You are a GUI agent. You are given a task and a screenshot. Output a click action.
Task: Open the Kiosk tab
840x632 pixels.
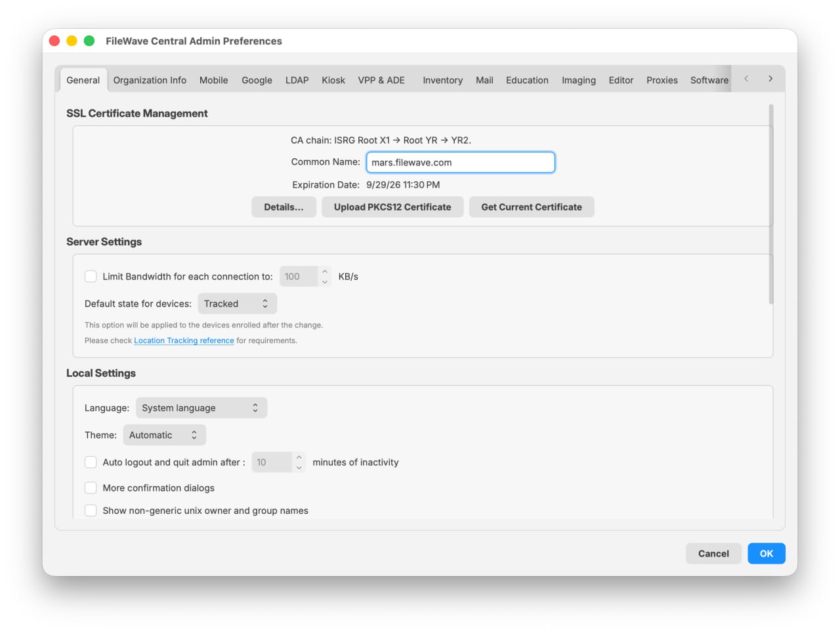click(333, 80)
